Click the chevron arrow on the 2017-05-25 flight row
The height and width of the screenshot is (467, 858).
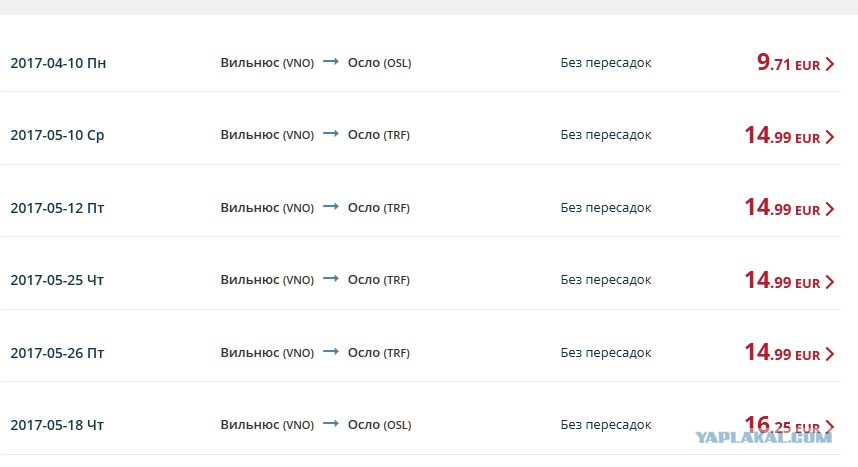click(830, 281)
